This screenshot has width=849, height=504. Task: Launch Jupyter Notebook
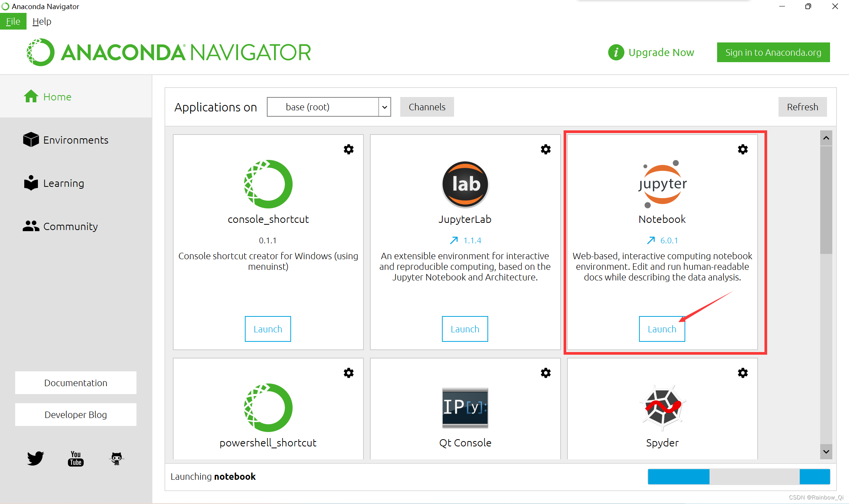[x=662, y=329]
